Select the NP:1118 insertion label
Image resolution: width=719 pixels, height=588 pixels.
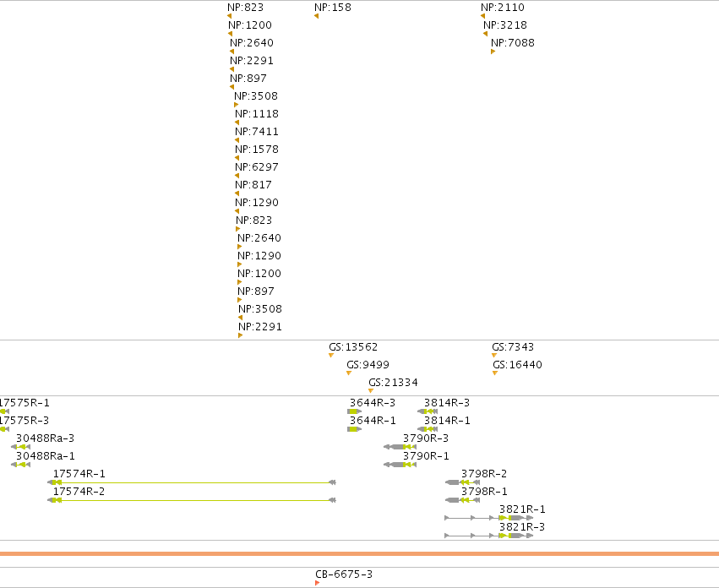pos(257,114)
